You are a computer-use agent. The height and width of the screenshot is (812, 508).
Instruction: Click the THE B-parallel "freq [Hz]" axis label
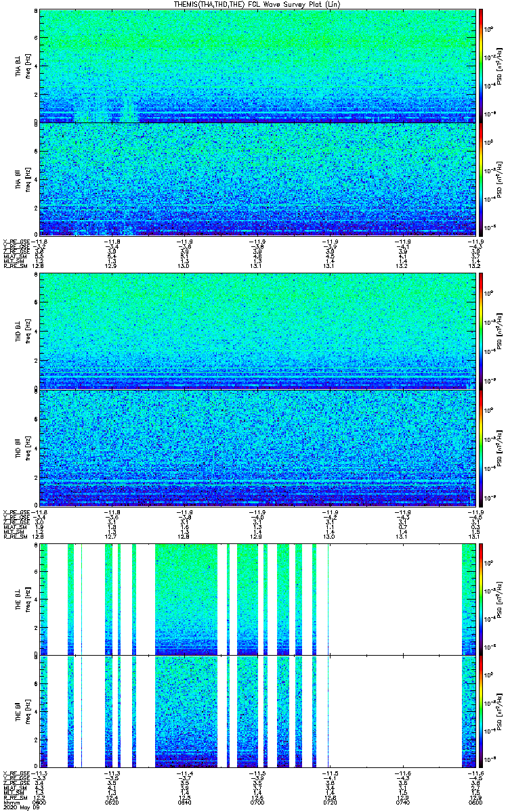coord(27,711)
